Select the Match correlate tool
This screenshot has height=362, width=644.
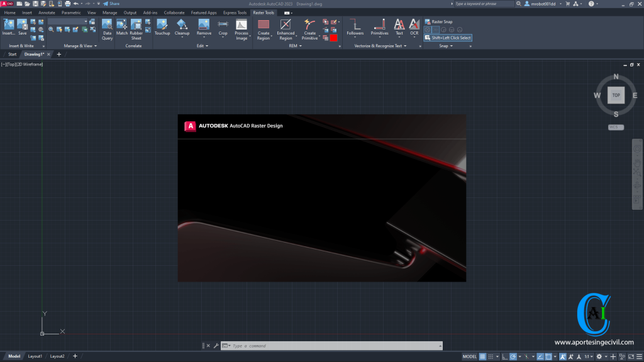pyautogui.click(x=121, y=28)
